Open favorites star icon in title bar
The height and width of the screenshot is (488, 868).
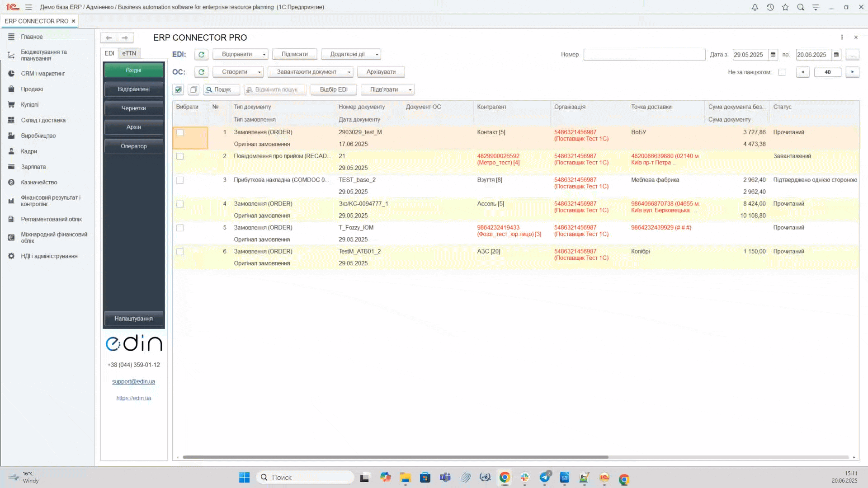coord(785,7)
